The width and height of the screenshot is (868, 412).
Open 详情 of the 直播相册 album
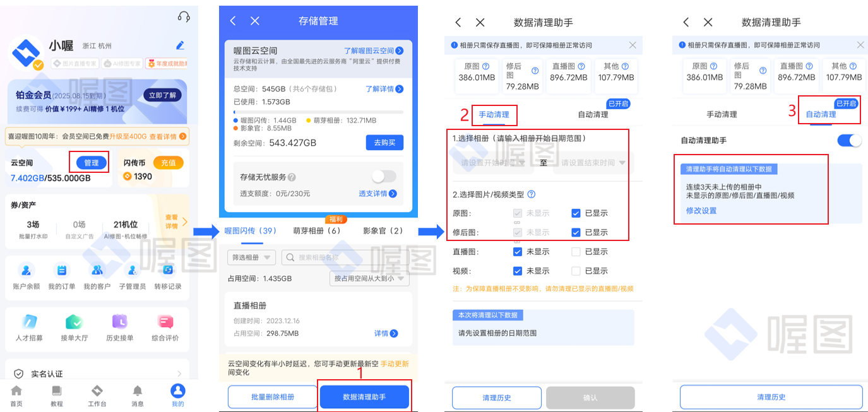pos(386,333)
